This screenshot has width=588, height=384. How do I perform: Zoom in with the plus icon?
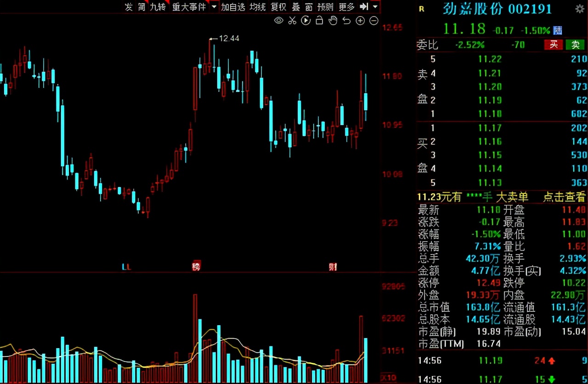[360, 21]
